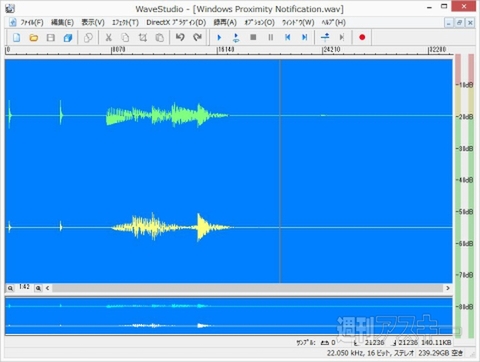Zoom out the waveform view

click(10, 288)
